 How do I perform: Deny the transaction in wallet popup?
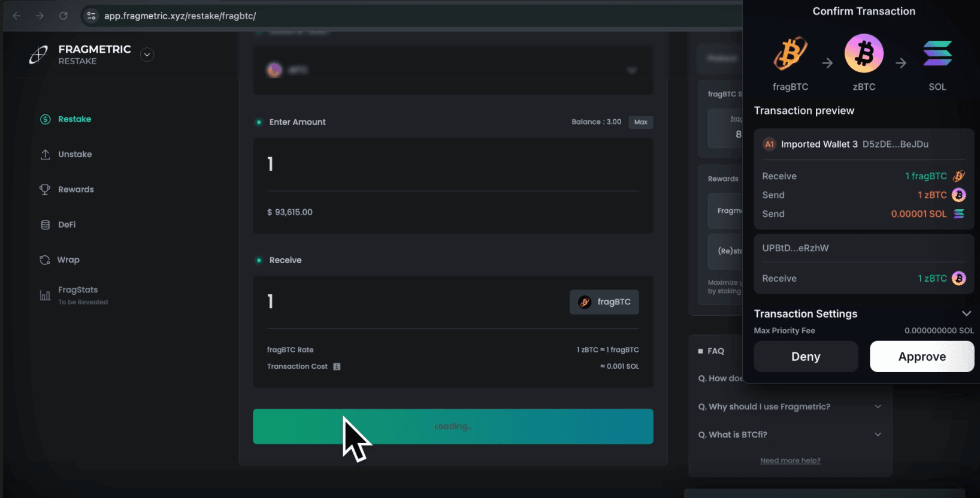(x=806, y=357)
